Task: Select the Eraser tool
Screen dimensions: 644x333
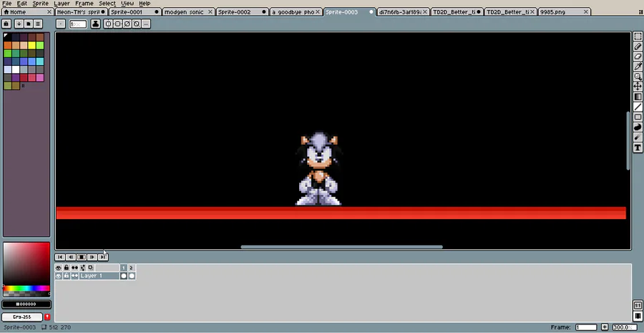Action: pos(638,57)
